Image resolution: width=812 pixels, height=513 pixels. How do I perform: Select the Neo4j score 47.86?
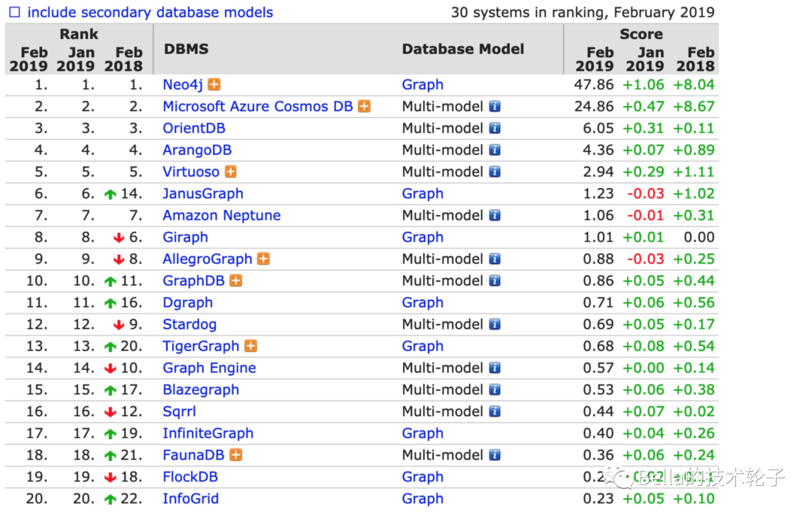pos(593,84)
